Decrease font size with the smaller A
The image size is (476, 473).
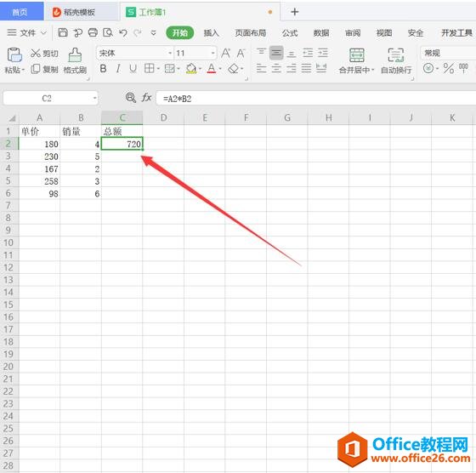coord(241,54)
